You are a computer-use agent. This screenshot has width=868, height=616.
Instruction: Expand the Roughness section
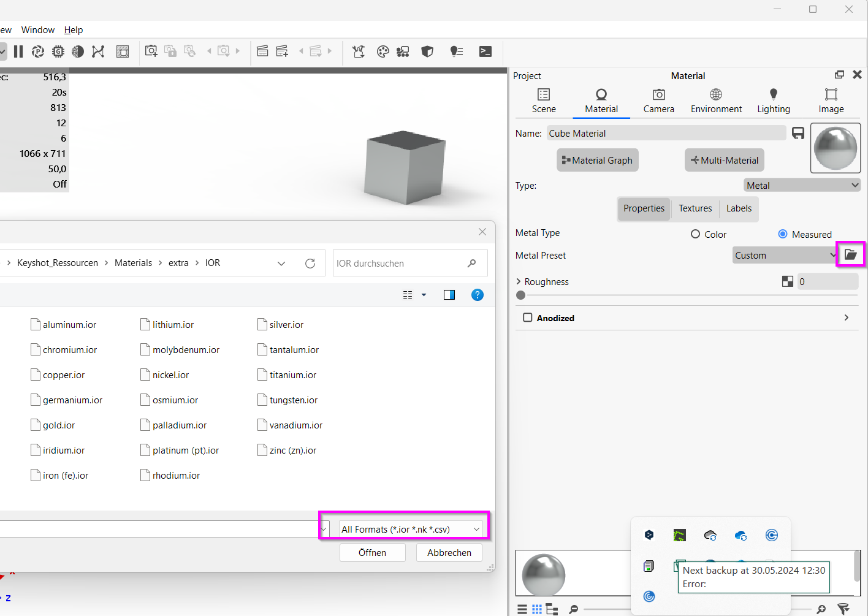pyautogui.click(x=519, y=281)
